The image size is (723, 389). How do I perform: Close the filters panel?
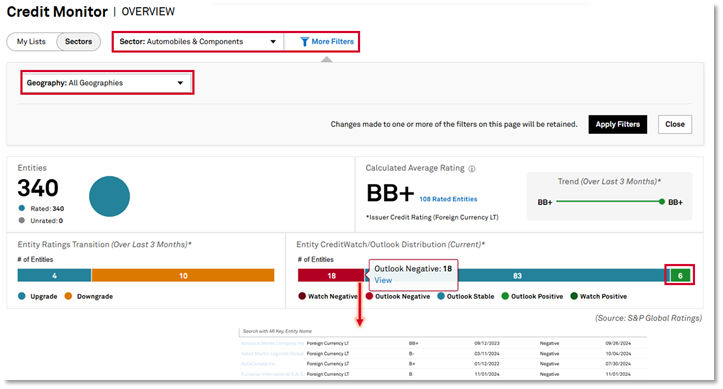tap(675, 124)
